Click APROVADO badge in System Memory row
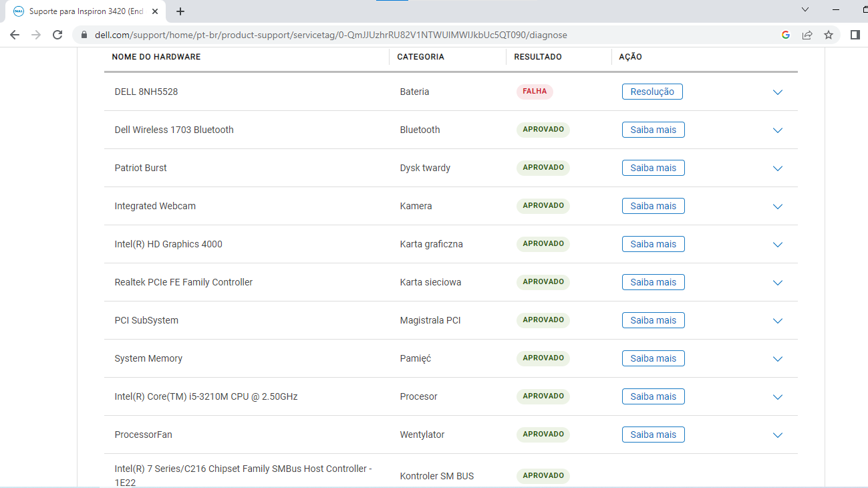The width and height of the screenshot is (868, 488). tap(543, 358)
